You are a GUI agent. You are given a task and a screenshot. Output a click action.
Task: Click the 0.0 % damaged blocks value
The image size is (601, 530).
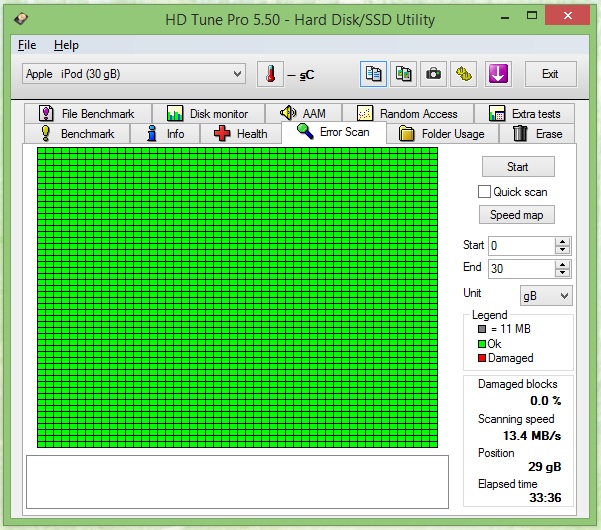(545, 401)
